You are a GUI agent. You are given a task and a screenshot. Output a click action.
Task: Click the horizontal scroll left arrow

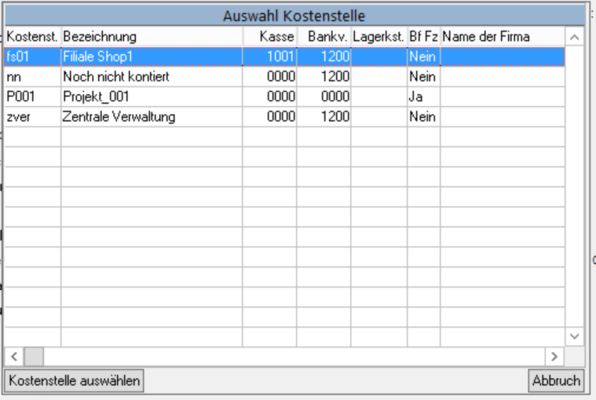pyautogui.click(x=14, y=357)
